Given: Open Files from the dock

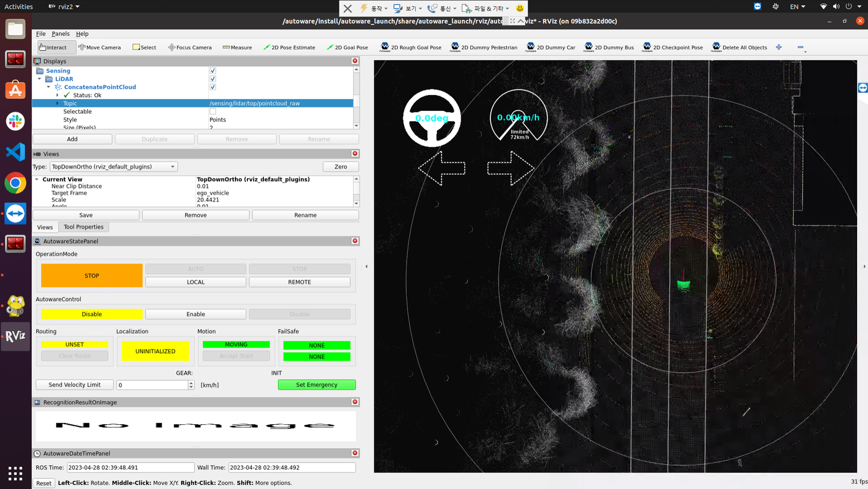Looking at the screenshot, I should [15, 29].
